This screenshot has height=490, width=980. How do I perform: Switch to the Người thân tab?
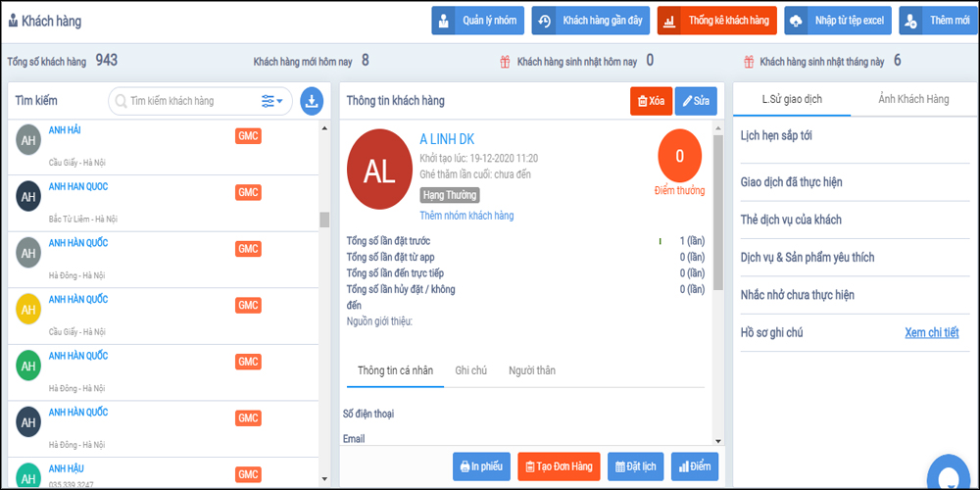point(532,370)
